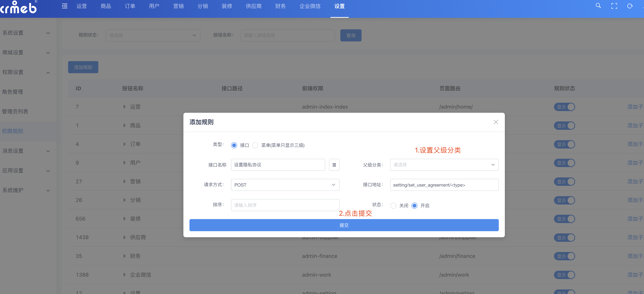This screenshot has width=644, height=294.
Task: Expand the 装修 row triangle
Action: point(124,219)
